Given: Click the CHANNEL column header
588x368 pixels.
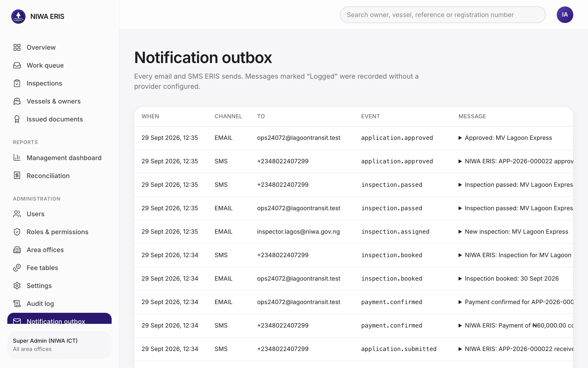Looking at the screenshot, I should click(228, 116).
